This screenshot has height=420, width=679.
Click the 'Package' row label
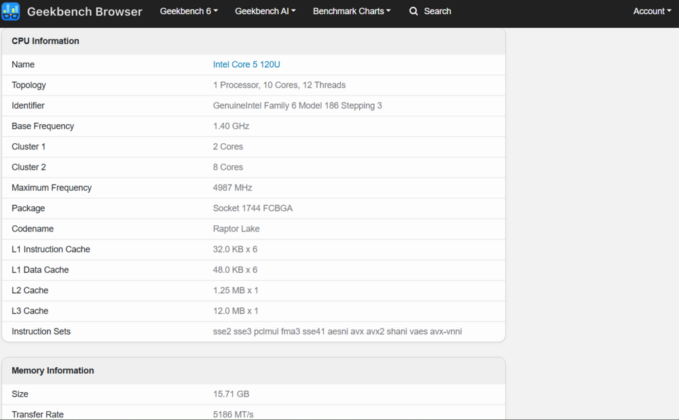coord(28,208)
